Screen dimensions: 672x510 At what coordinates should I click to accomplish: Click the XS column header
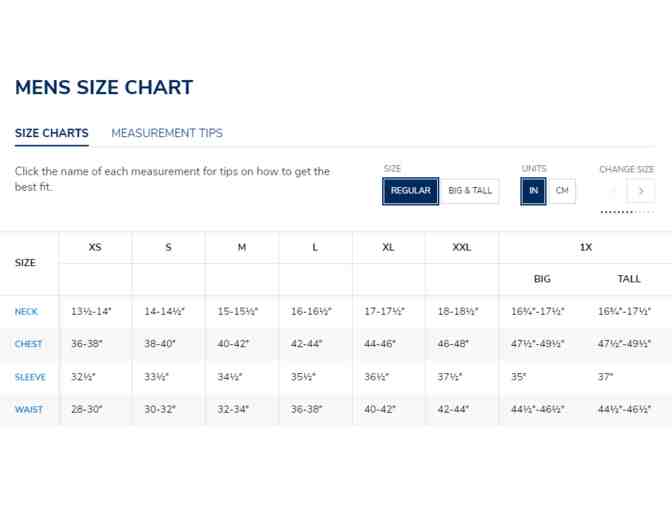click(x=95, y=247)
